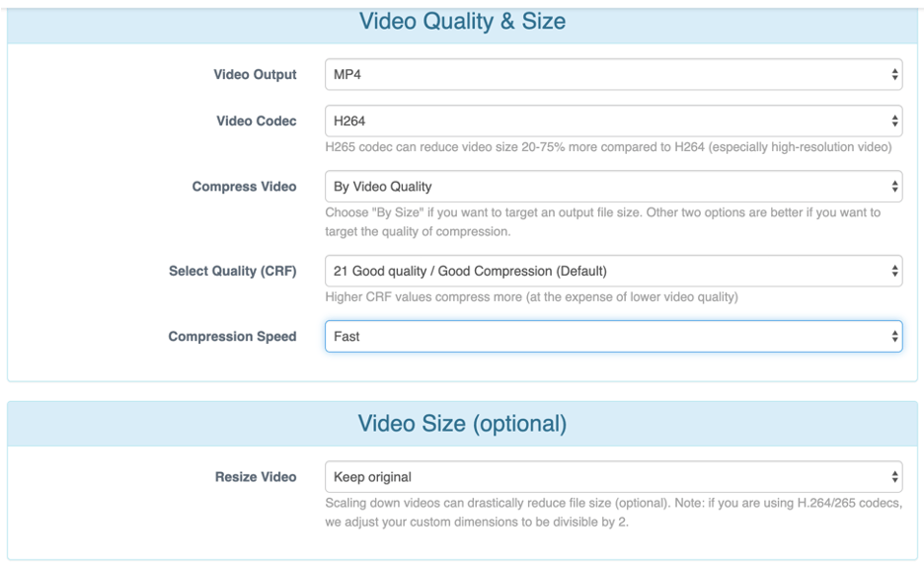Click the stepper arrows on Compression Speed field
924x569 pixels.
click(894, 336)
